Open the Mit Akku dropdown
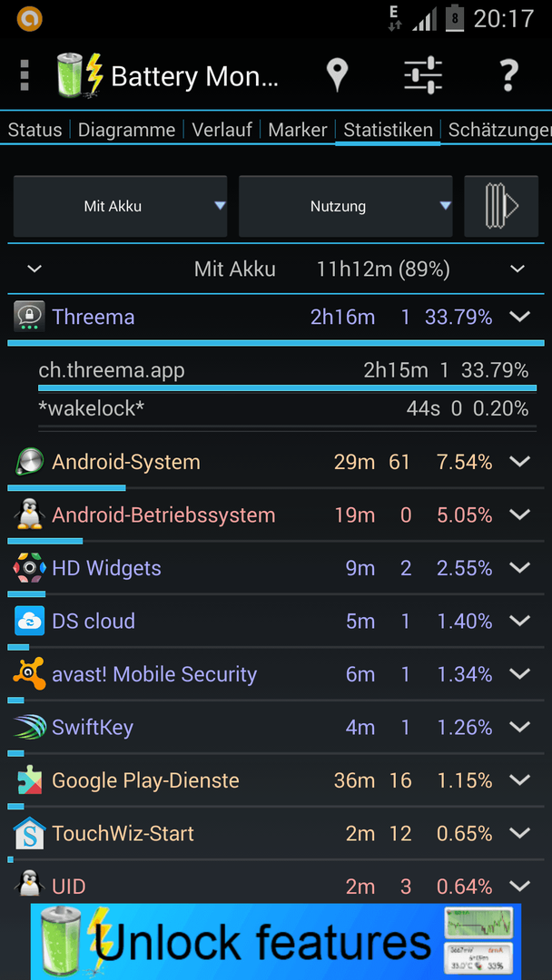The height and width of the screenshot is (980, 552). (x=120, y=206)
